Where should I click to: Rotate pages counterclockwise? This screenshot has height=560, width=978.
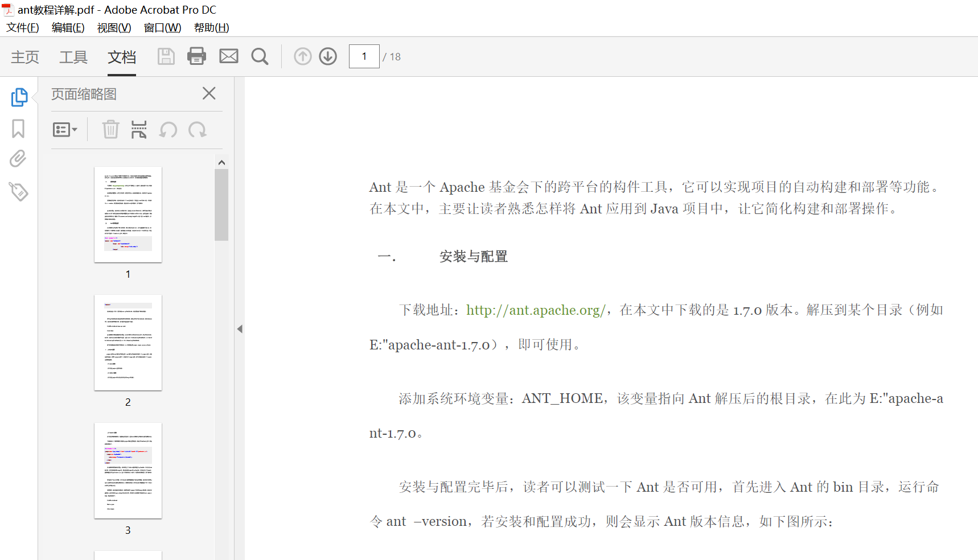(x=168, y=130)
